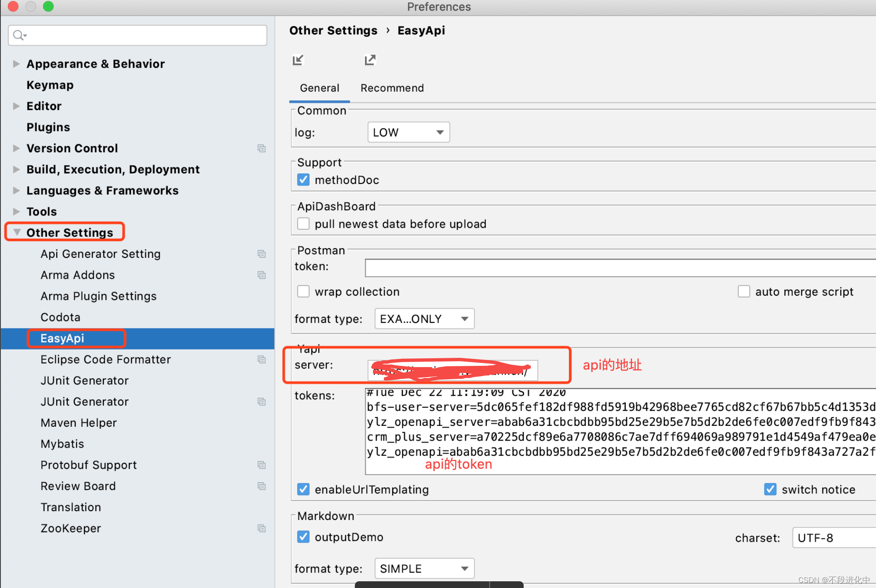Click project-level icon beside ZooKeeper
Image resolution: width=876 pixels, height=588 pixels.
click(262, 528)
